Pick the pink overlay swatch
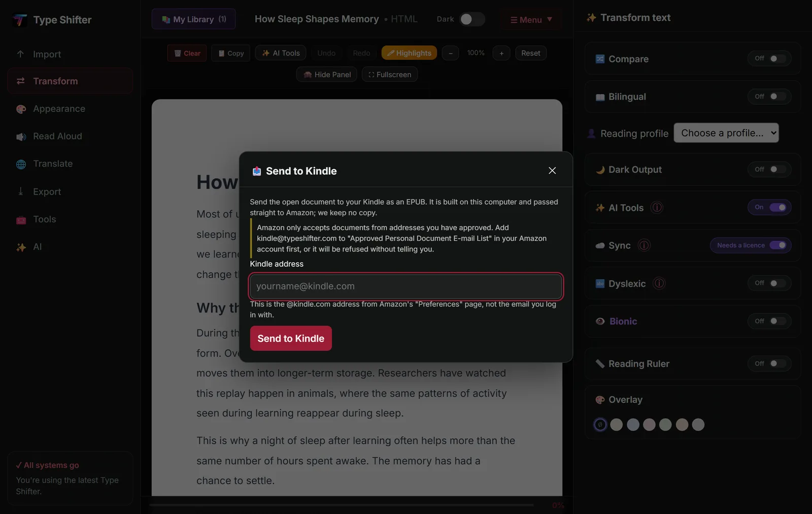The image size is (812, 514). point(649,425)
